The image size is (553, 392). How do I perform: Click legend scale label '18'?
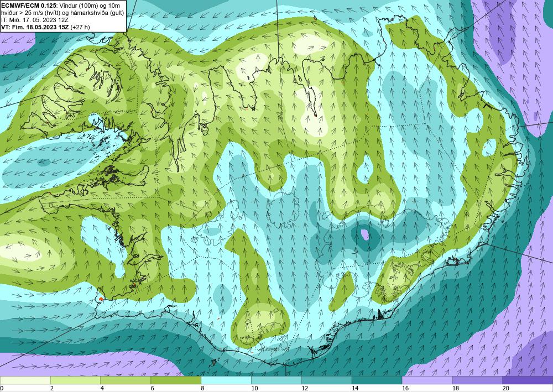pyautogui.click(x=455, y=388)
